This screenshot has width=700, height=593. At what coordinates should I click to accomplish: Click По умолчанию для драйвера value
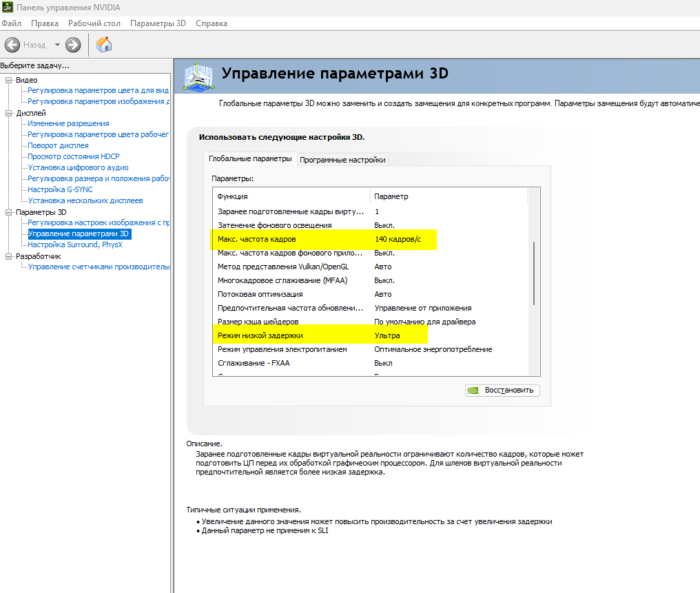(425, 322)
